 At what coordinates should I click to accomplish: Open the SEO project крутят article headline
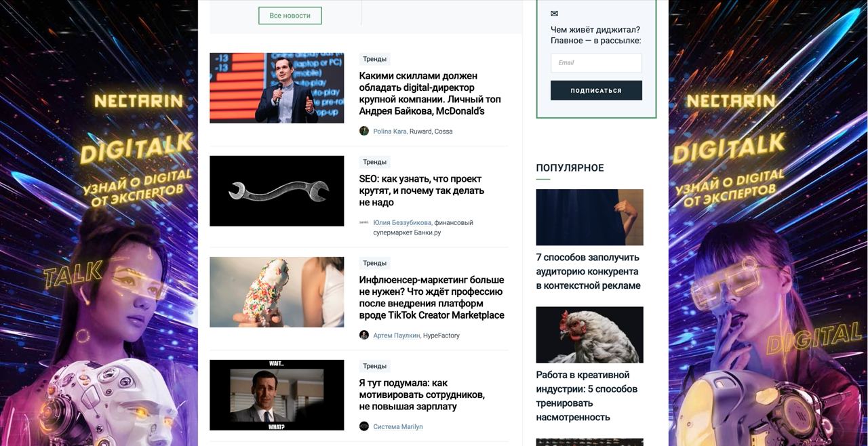[422, 190]
